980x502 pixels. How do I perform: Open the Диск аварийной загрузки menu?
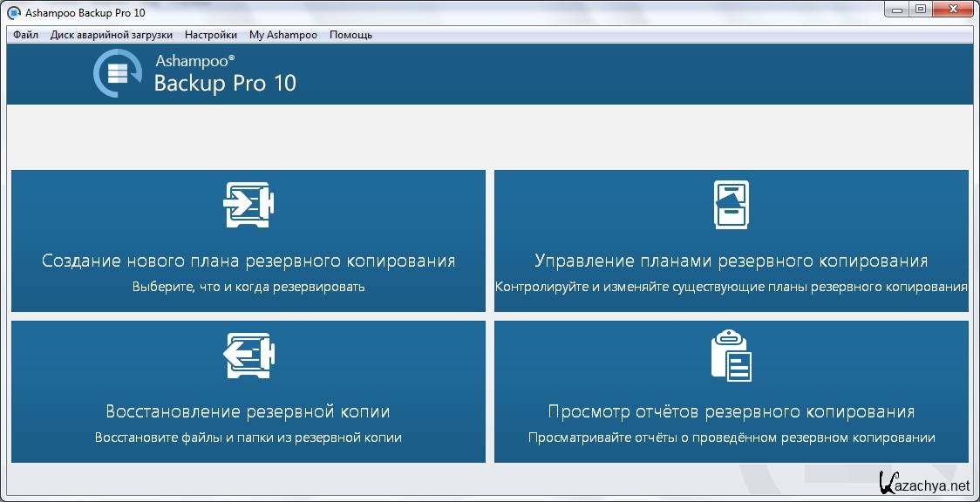pos(112,35)
